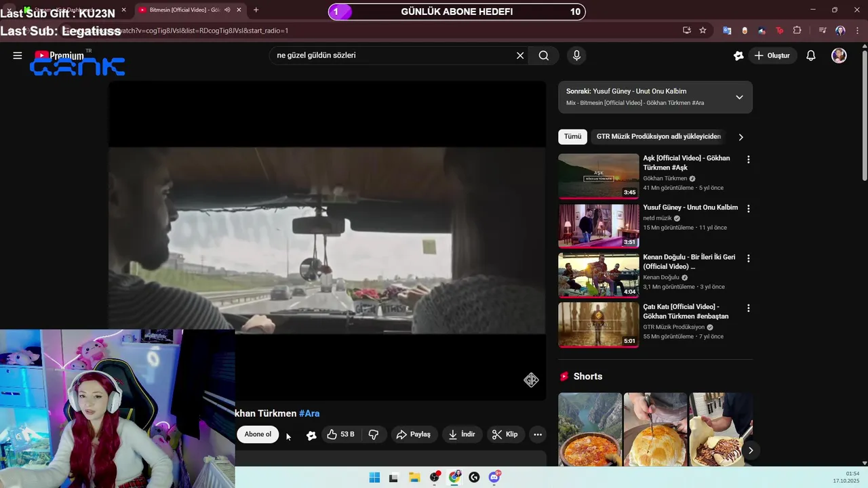Expand the Sonraki mix playlist chevron
868x488 pixels.
pyautogui.click(x=739, y=97)
